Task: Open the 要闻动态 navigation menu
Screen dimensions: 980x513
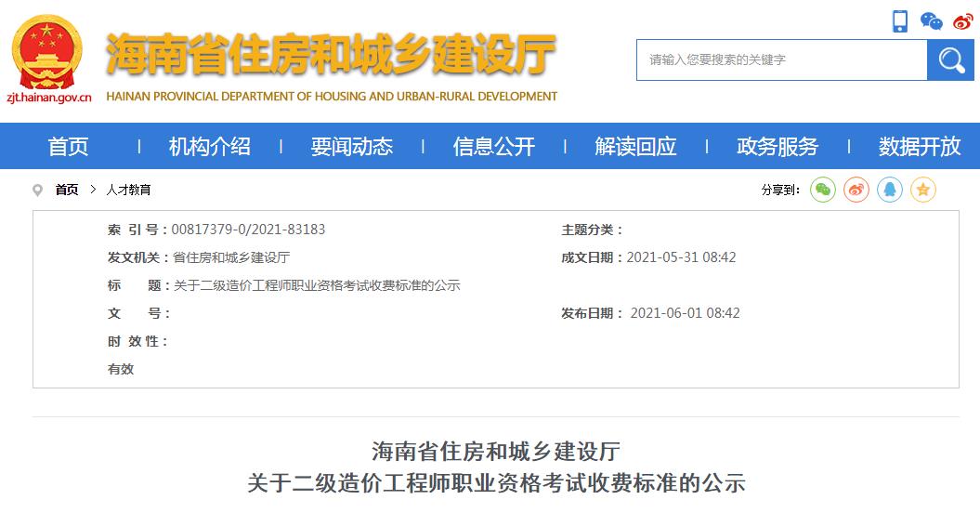Action: click(352, 147)
